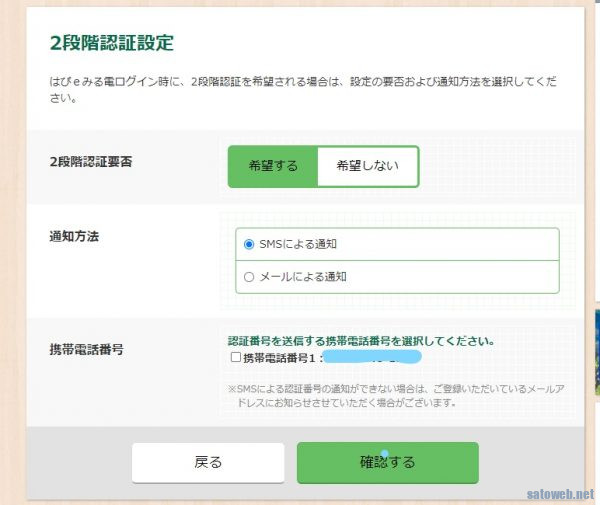The width and height of the screenshot is (600, 505).
Task: Click the blue masked phone number
Action: tap(375, 356)
